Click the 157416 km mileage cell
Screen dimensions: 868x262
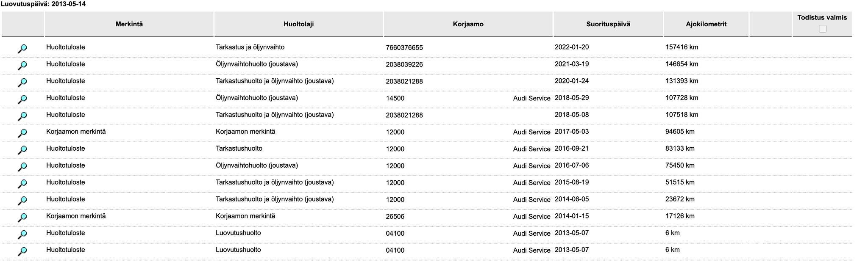click(682, 47)
